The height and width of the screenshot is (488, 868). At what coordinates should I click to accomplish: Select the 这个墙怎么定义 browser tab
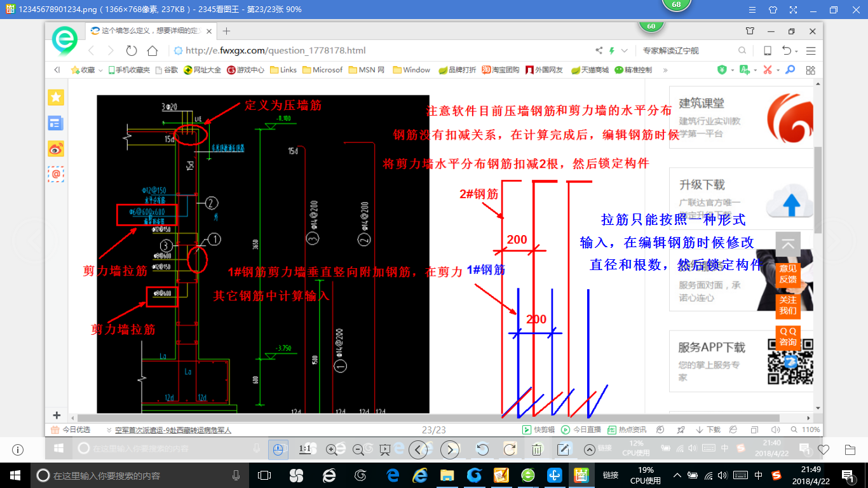pos(151,30)
